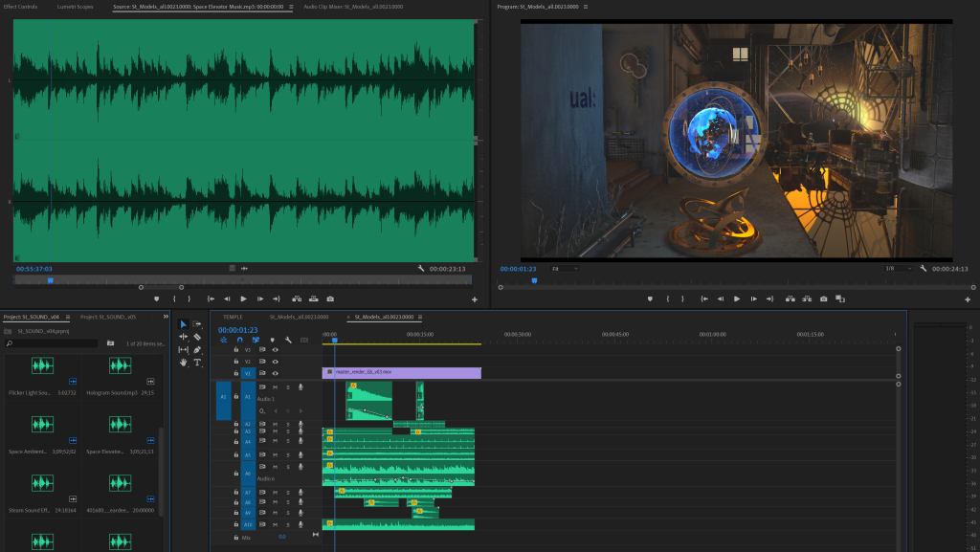Open the 1/8 playback resolution dropdown

click(898, 269)
